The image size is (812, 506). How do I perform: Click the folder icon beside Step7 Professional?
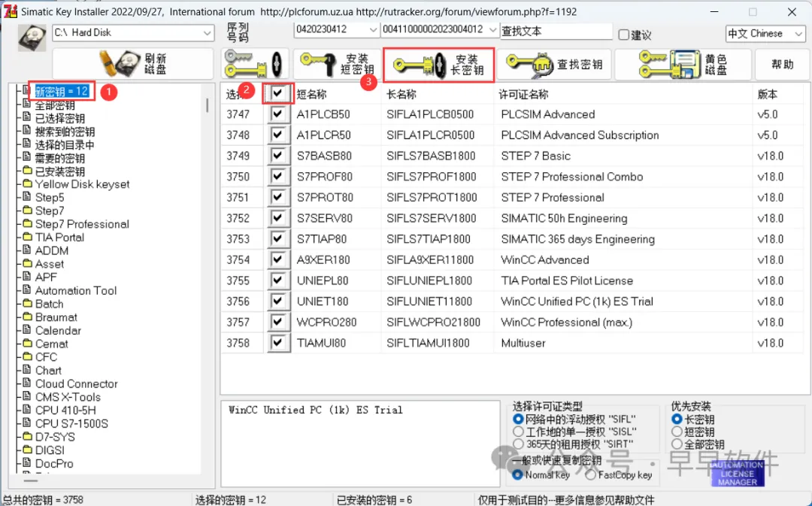[27, 224]
